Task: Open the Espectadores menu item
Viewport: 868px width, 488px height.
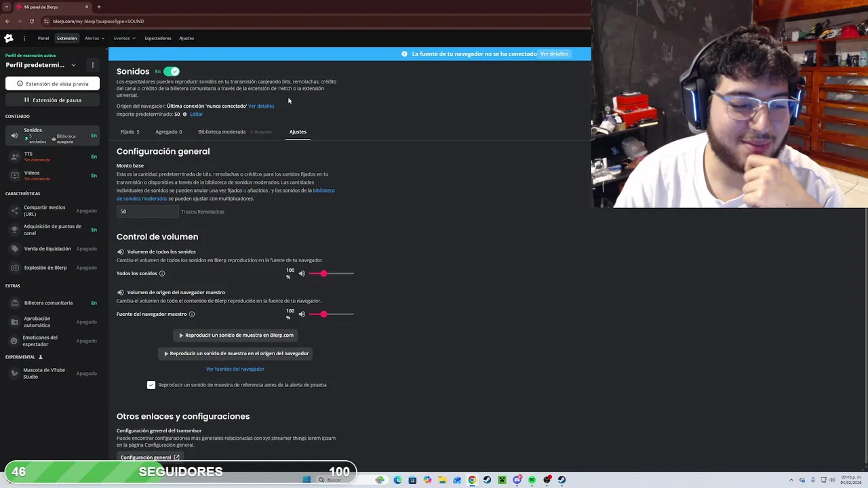Action: coord(158,38)
